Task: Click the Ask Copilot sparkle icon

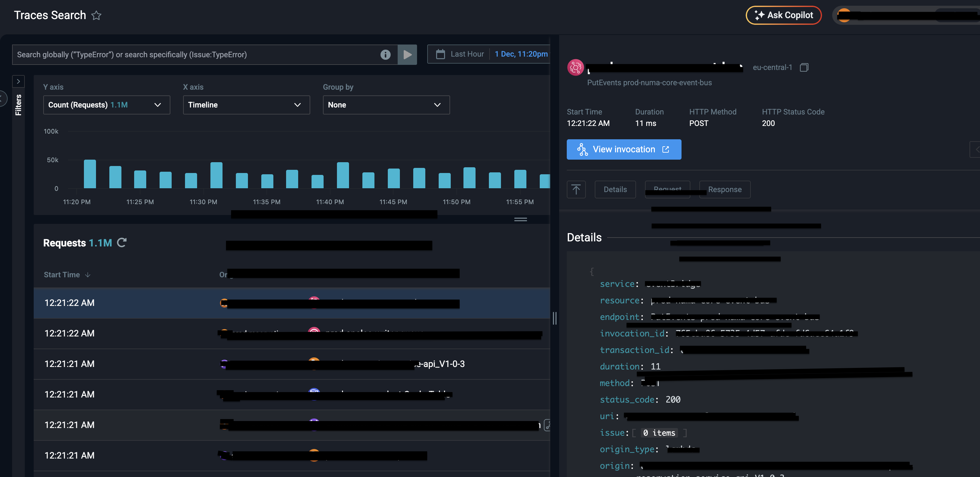Action: tap(759, 15)
